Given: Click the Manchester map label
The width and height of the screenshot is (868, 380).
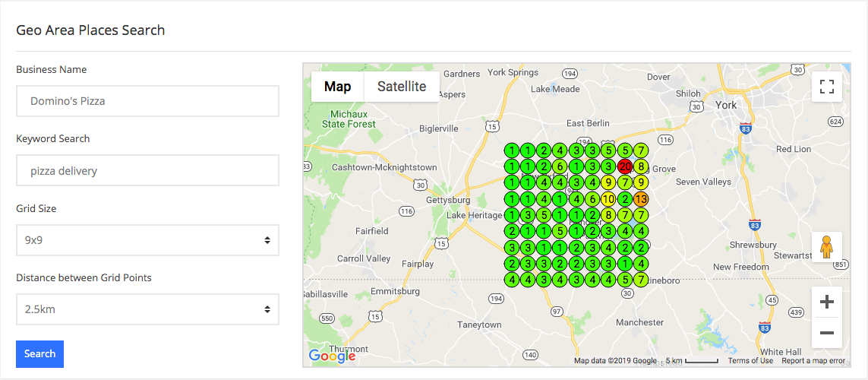Looking at the screenshot, I should click(x=639, y=322).
